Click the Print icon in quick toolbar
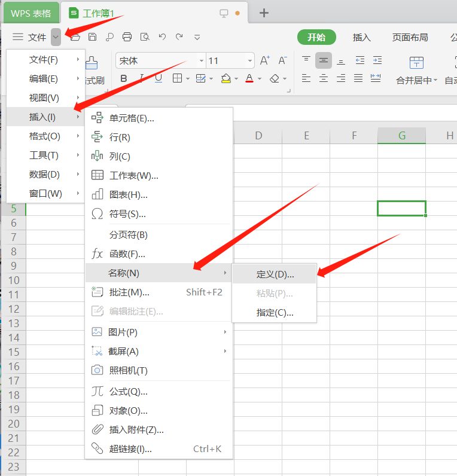This screenshot has height=476, width=457. (127, 37)
